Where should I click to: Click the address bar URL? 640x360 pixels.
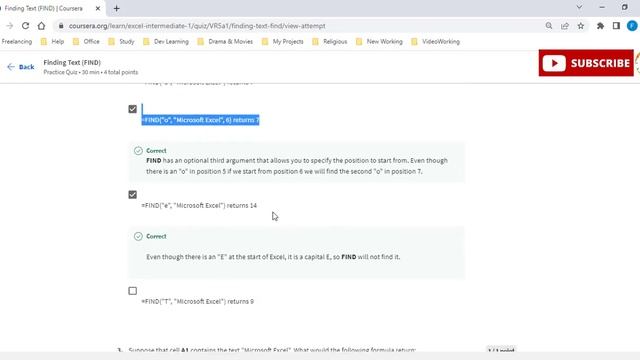click(x=197, y=26)
